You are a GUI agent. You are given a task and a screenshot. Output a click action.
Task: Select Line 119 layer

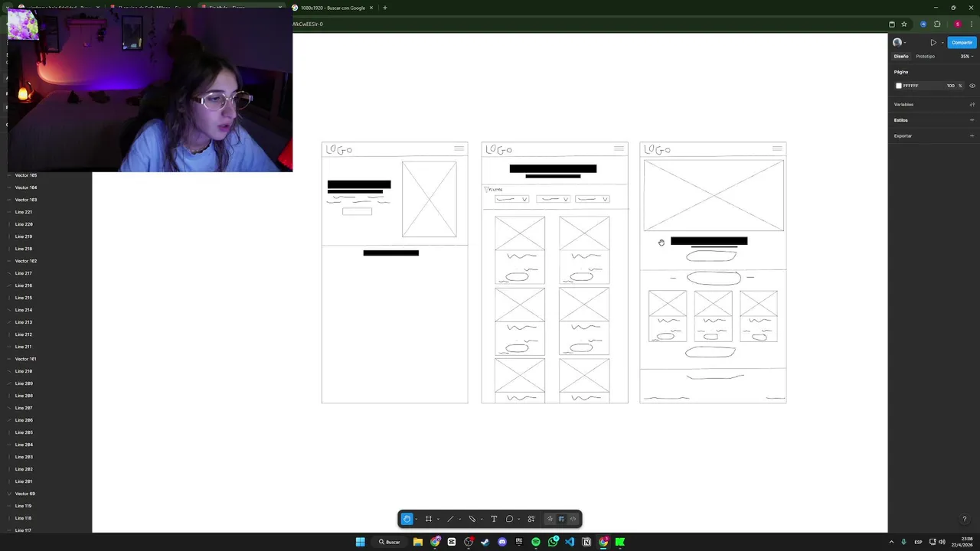click(24, 506)
